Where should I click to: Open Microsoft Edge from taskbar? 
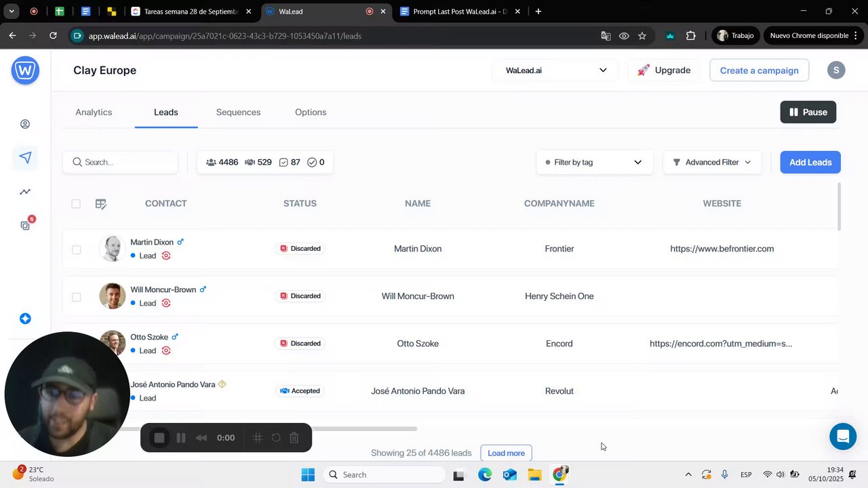(x=485, y=474)
